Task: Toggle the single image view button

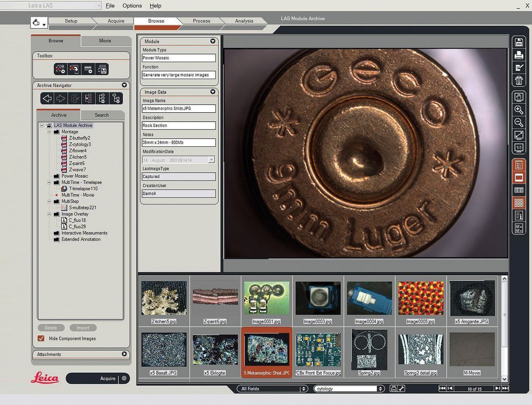Action: point(518,178)
